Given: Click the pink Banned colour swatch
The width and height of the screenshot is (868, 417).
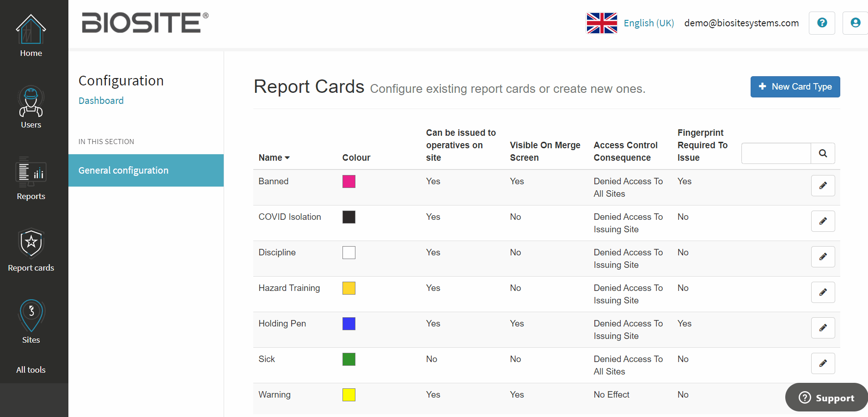Looking at the screenshot, I should pos(349,181).
